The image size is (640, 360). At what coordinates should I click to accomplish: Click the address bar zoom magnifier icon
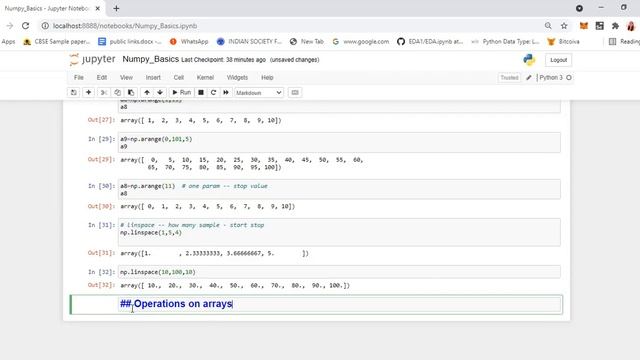tap(548, 26)
